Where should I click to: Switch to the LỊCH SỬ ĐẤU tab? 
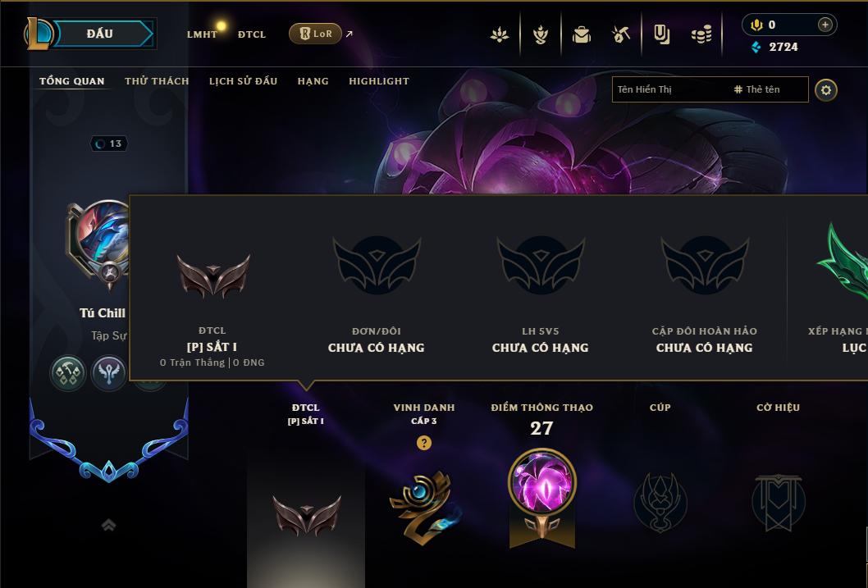point(243,81)
